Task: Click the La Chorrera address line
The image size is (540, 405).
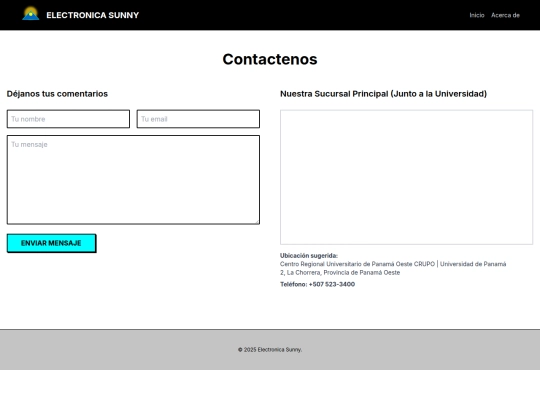Action: [x=340, y=272]
